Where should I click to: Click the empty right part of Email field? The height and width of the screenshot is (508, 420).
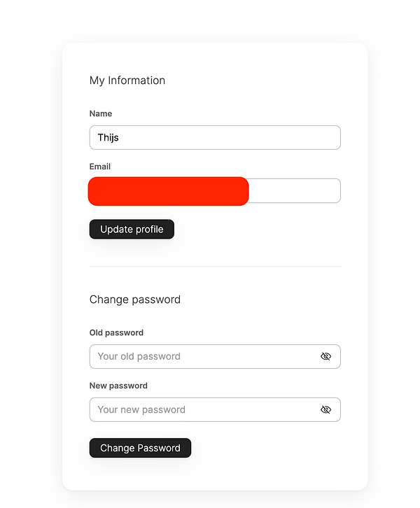294,190
